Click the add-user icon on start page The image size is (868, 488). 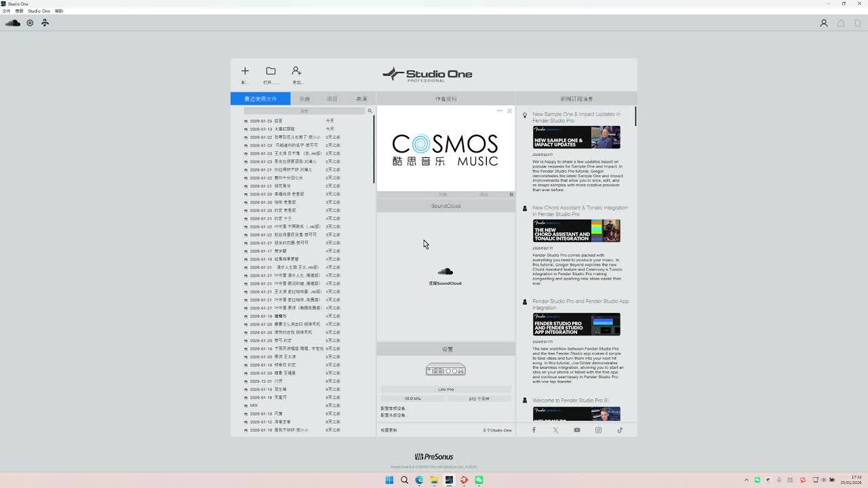coord(296,71)
